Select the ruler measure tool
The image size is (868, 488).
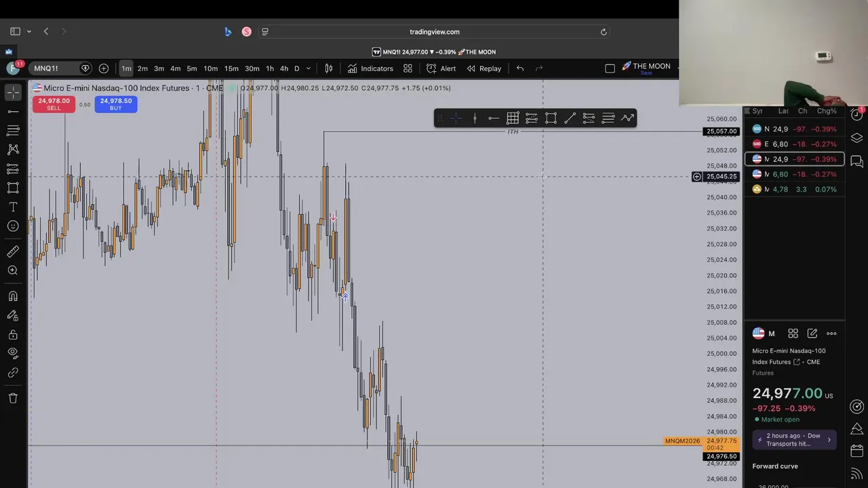(x=13, y=251)
